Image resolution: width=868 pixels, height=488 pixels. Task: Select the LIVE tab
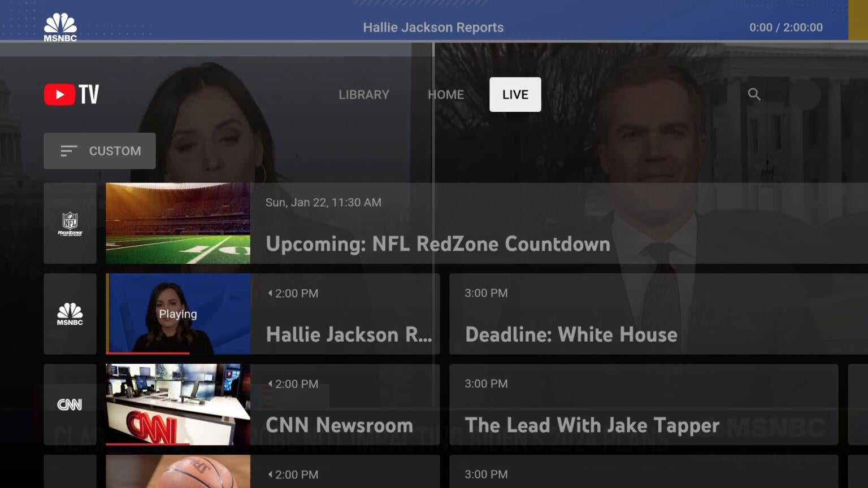pyautogui.click(x=515, y=94)
